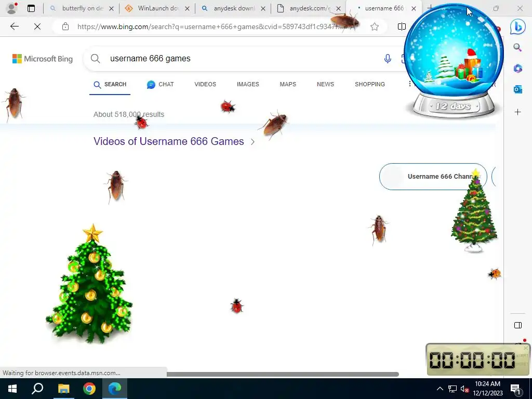Click the muted volume tray icon
The height and width of the screenshot is (399, 532).
pos(464,389)
